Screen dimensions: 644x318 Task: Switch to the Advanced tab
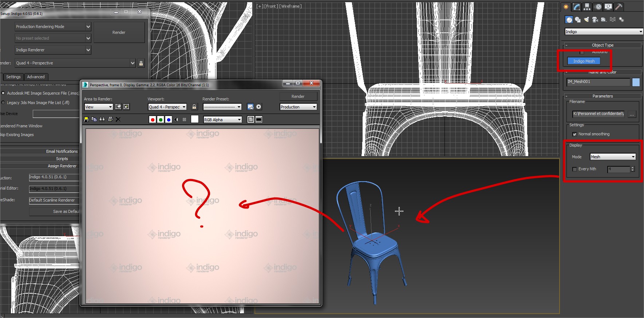pos(36,77)
